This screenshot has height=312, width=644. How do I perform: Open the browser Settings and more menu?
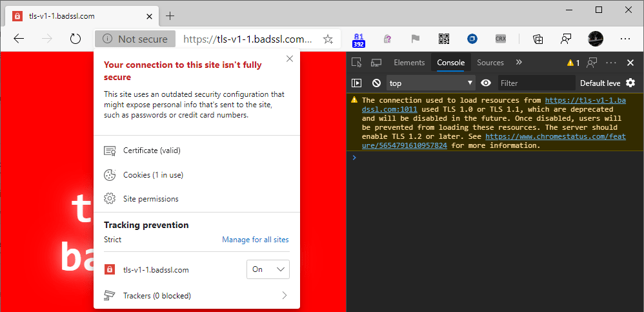pos(625,39)
